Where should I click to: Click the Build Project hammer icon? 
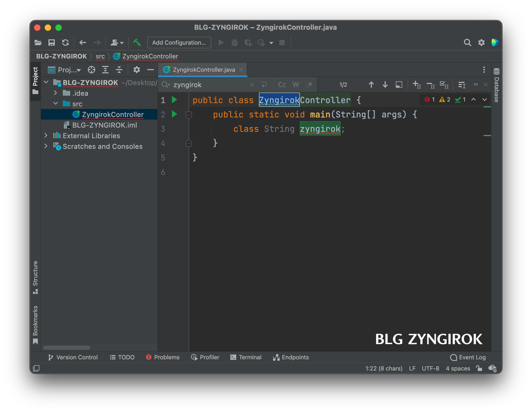pyautogui.click(x=137, y=43)
